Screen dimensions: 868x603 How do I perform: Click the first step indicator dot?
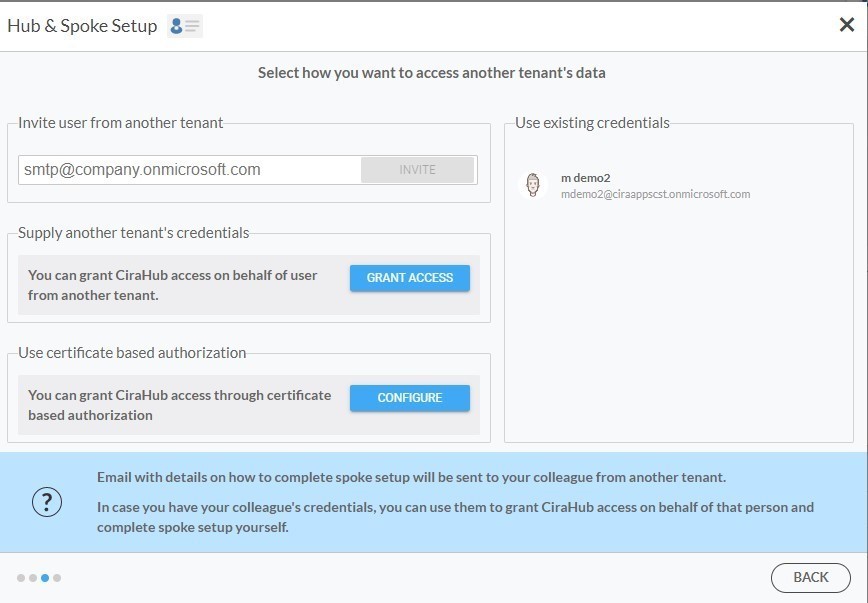point(21,578)
